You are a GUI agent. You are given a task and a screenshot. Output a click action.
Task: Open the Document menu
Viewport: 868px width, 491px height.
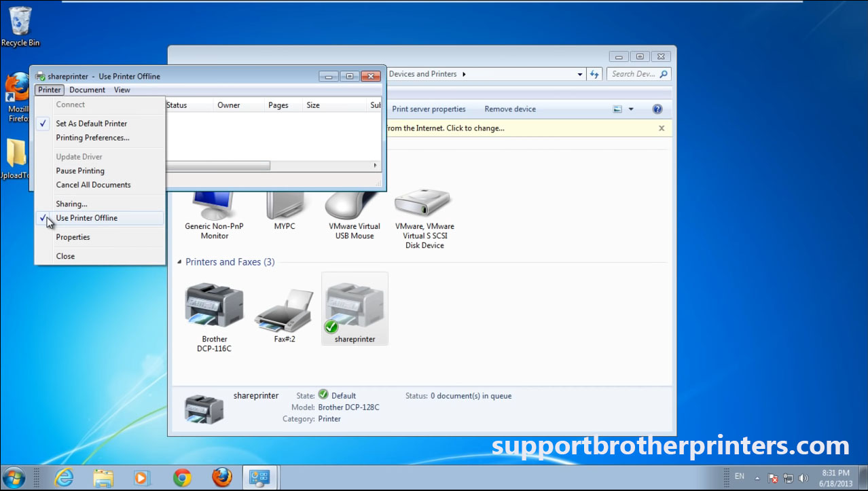coord(87,89)
